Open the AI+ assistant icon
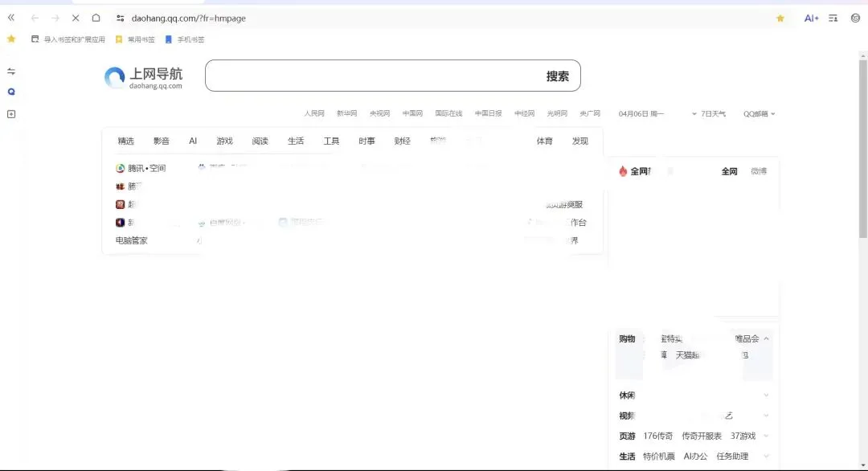 click(x=811, y=18)
